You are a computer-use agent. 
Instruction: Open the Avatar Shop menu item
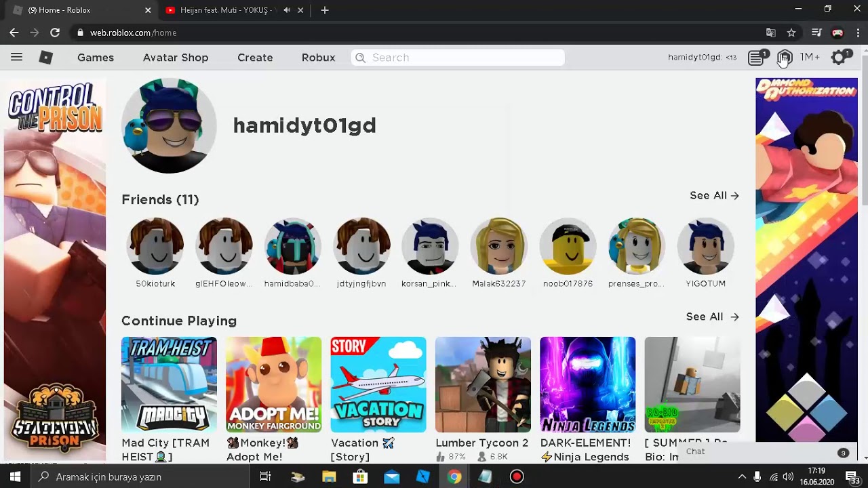click(x=176, y=58)
